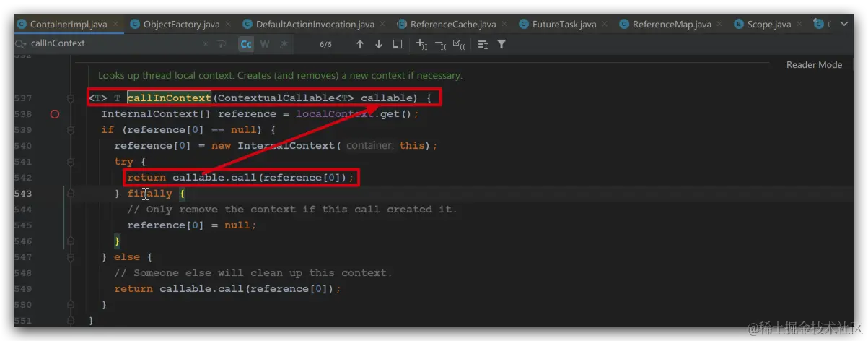Click the Select All Occurrences square icon

[x=397, y=44]
